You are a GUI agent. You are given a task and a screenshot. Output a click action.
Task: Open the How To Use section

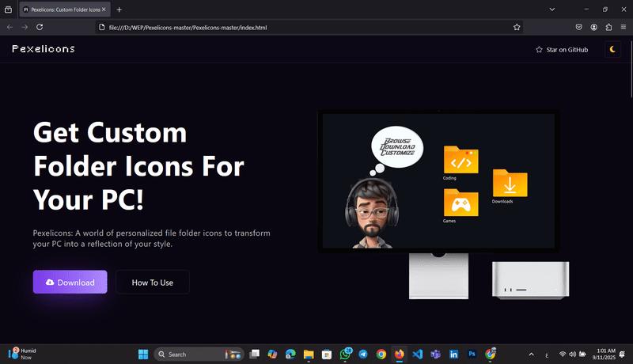(152, 282)
